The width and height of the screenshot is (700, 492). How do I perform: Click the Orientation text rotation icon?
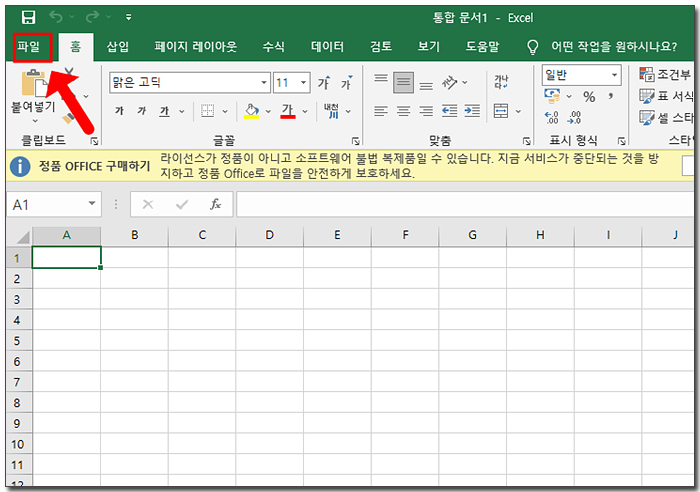(x=450, y=83)
